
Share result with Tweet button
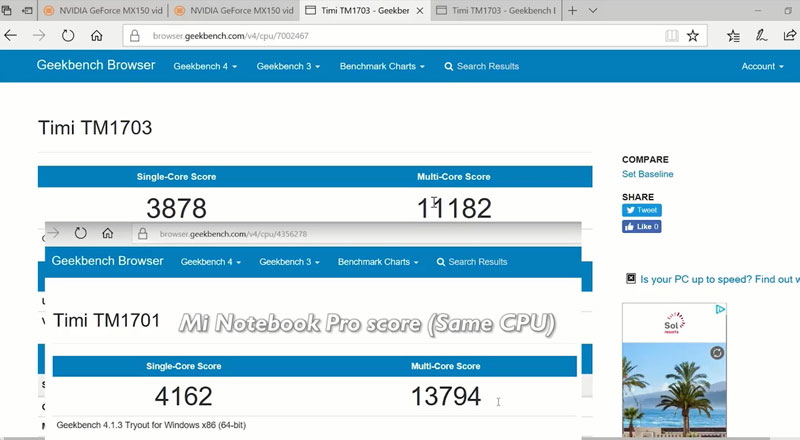(x=642, y=210)
